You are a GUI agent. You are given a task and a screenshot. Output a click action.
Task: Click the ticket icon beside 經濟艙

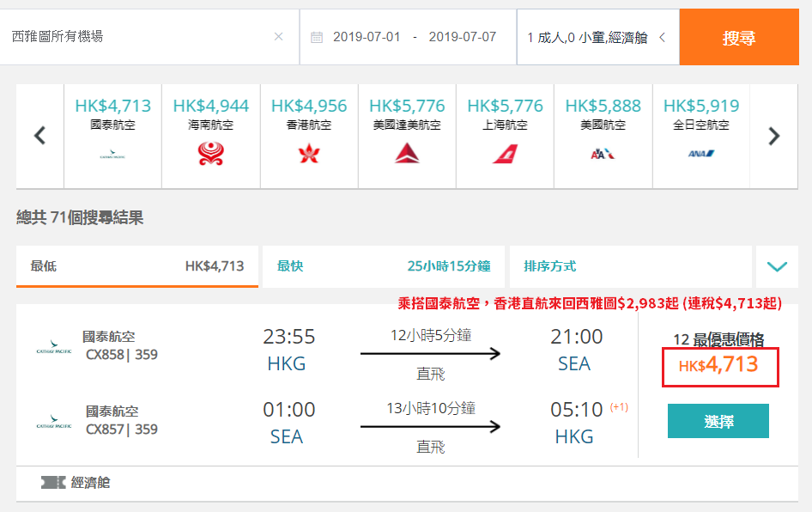pyautogui.click(x=53, y=483)
